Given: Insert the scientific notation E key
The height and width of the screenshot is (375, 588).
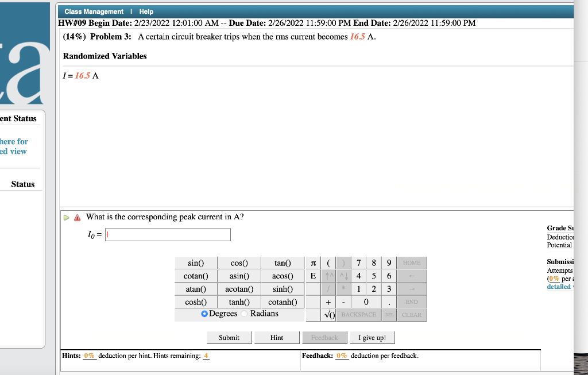Looking at the screenshot, I should click(x=312, y=276).
